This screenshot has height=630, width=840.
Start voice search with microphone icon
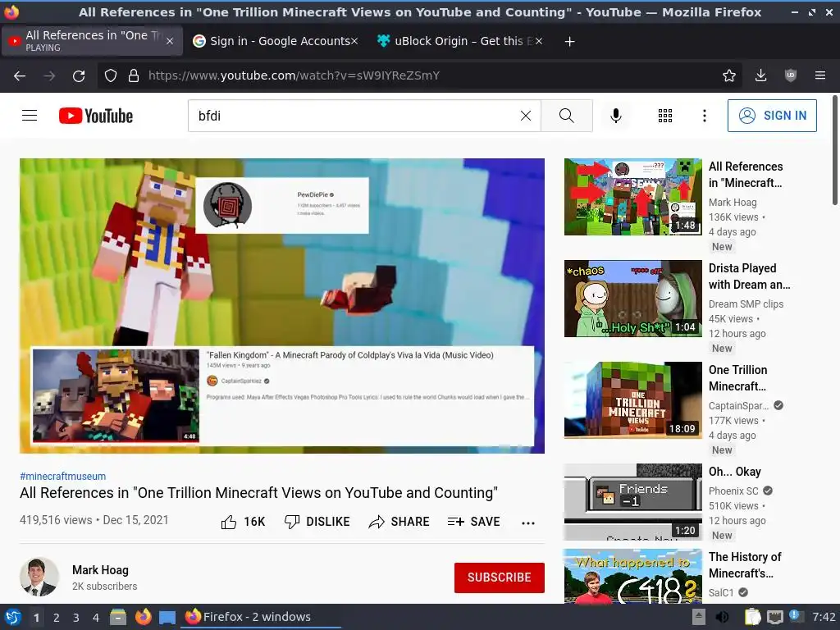pos(615,116)
